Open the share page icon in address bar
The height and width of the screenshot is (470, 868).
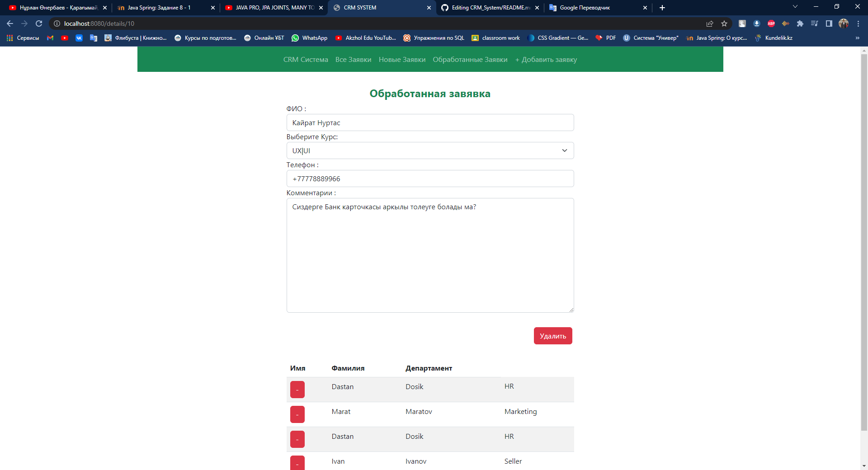click(x=710, y=23)
